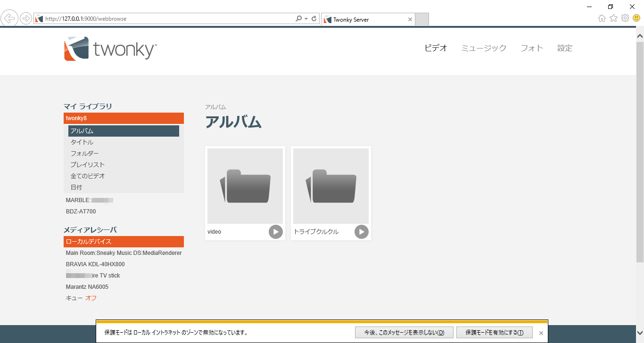The height and width of the screenshot is (343, 644).
Task: Select Marantz NA6005 receiver
Action: click(87, 287)
